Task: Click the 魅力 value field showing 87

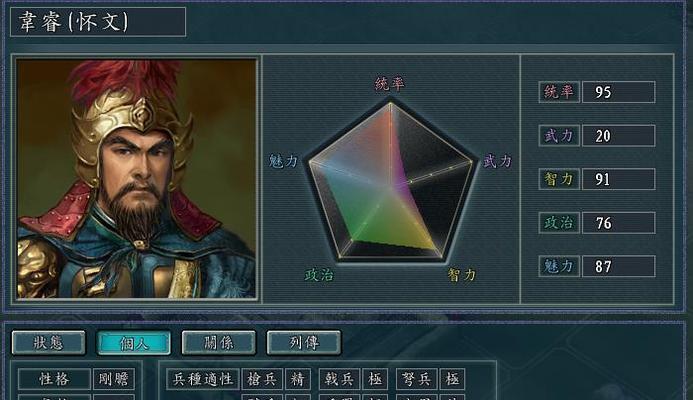Action: pos(619,266)
